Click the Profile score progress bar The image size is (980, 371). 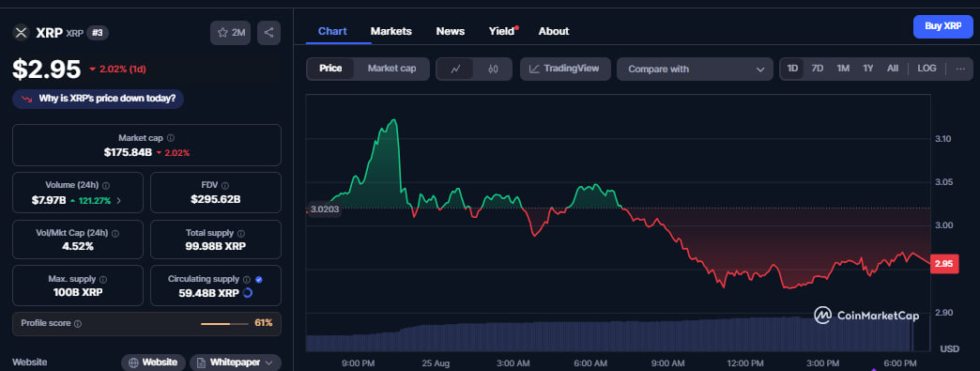[224, 324]
